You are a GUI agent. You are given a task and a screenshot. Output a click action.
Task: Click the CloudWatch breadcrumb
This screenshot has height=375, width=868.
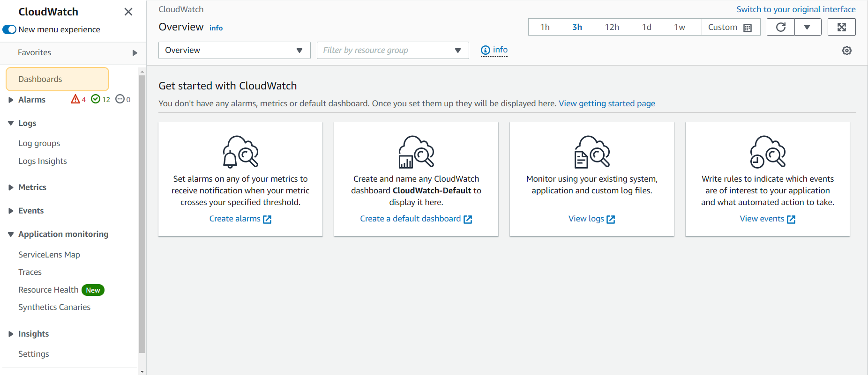coord(181,9)
